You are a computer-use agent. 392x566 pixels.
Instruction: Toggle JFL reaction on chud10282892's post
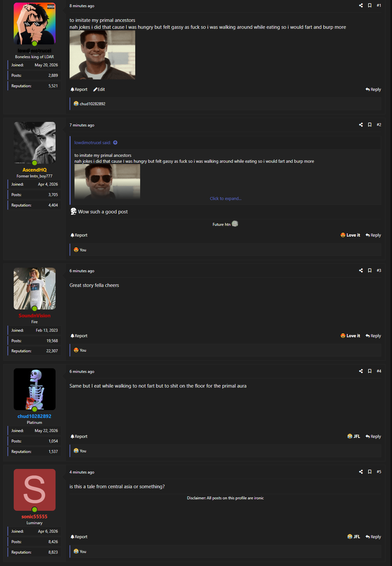[354, 437]
